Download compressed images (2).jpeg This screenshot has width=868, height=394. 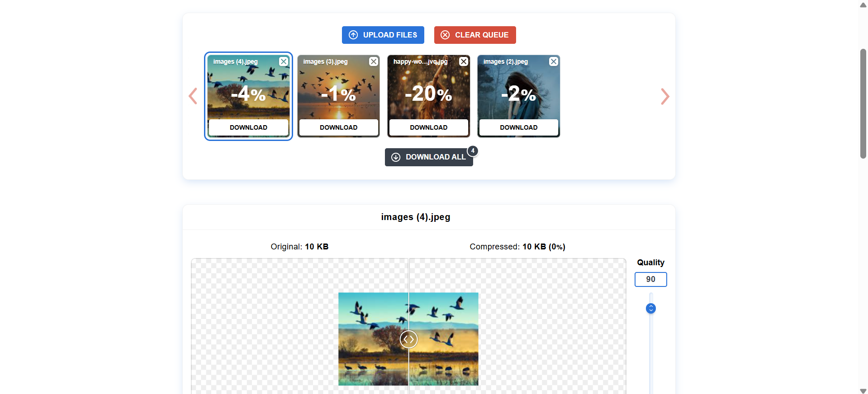click(519, 127)
